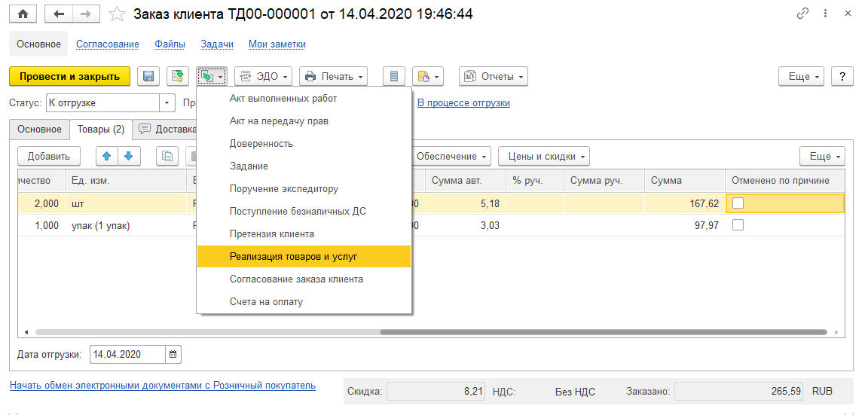Choose Поступление безналичных ДС
The image size is (868, 415).
[x=304, y=212]
